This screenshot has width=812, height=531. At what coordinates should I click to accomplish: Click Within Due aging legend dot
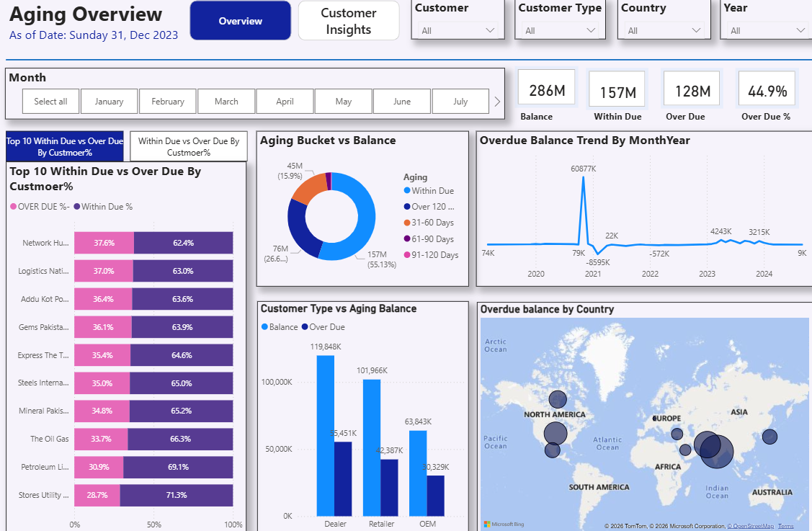[x=407, y=191]
